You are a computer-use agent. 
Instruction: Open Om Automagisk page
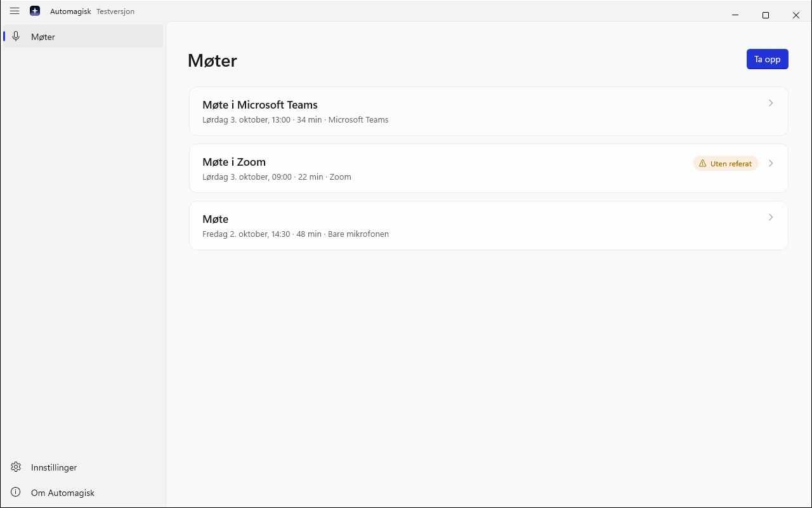83,492
